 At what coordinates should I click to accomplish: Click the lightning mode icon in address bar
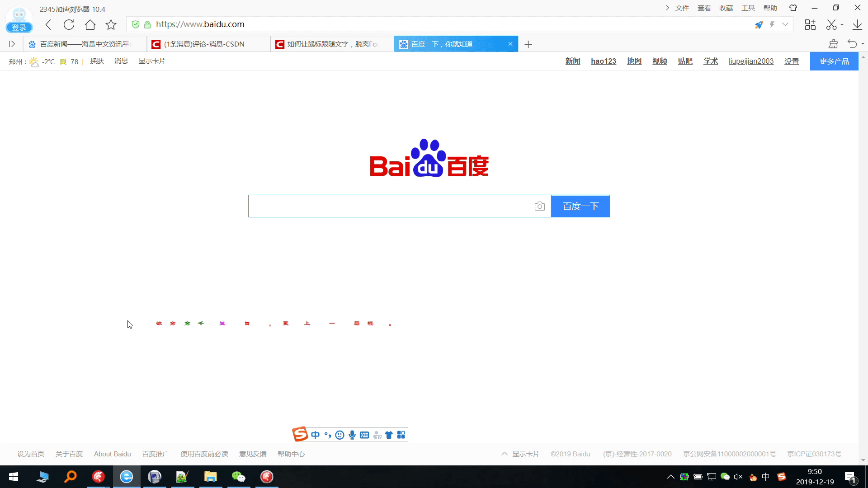(772, 24)
